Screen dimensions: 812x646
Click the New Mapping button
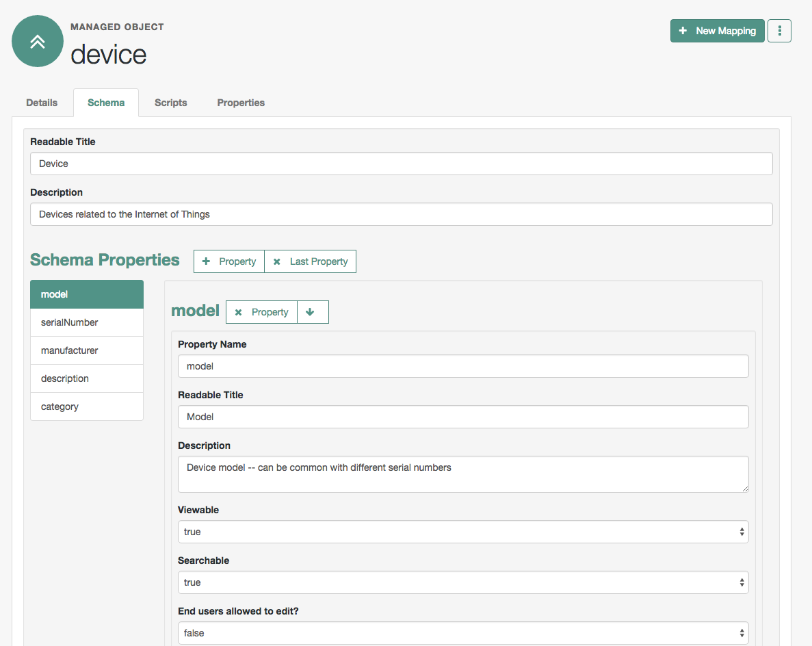point(717,31)
